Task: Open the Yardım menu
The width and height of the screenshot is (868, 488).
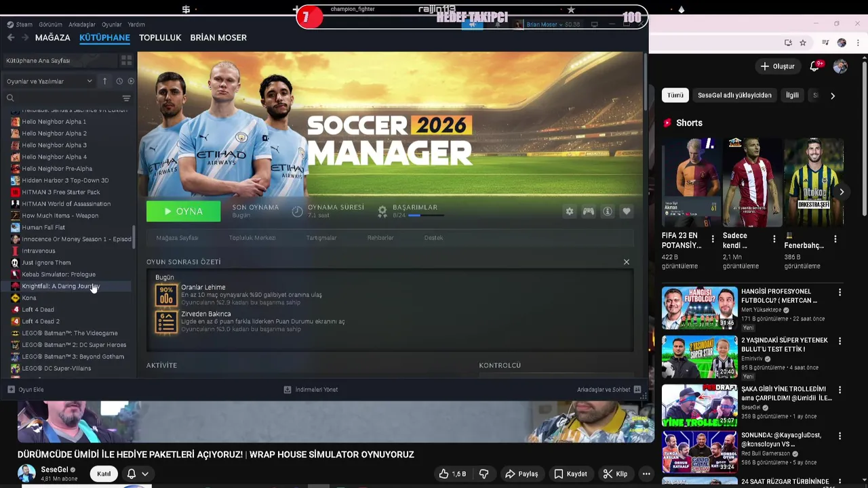Action: [x=136, y=24]
